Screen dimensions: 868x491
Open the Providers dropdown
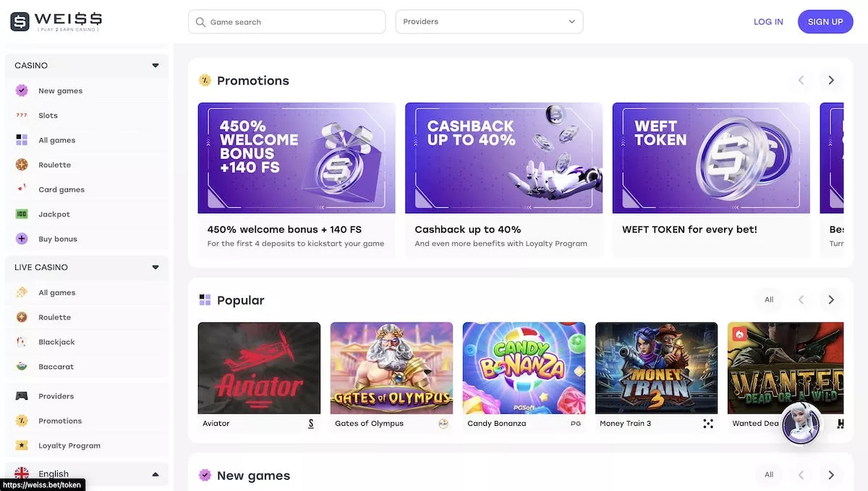(489, 22)
